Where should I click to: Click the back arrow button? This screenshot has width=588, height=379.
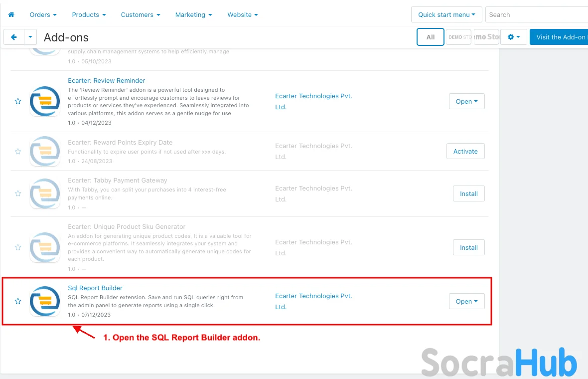coord(14,37)
